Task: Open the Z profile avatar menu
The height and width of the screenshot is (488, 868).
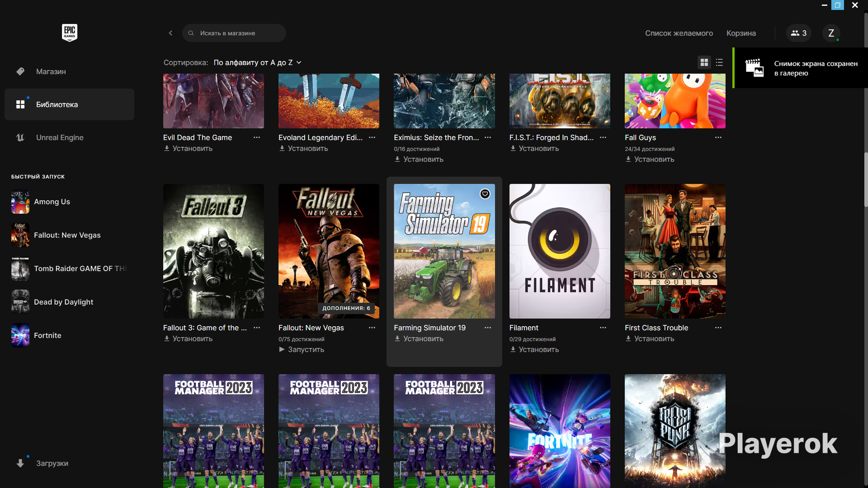Action: point(831,33)
